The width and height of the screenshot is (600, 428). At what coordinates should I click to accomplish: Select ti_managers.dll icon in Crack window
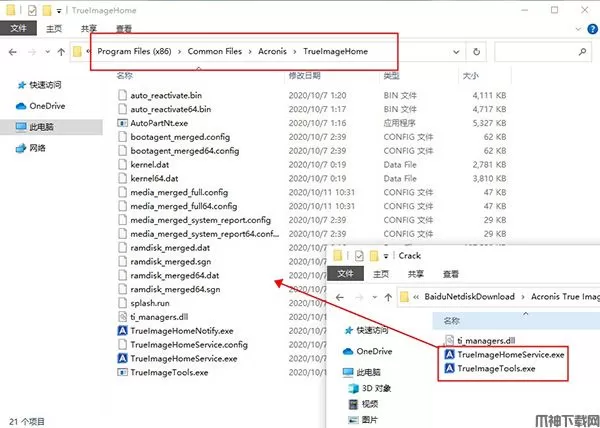tap(450, 340)
